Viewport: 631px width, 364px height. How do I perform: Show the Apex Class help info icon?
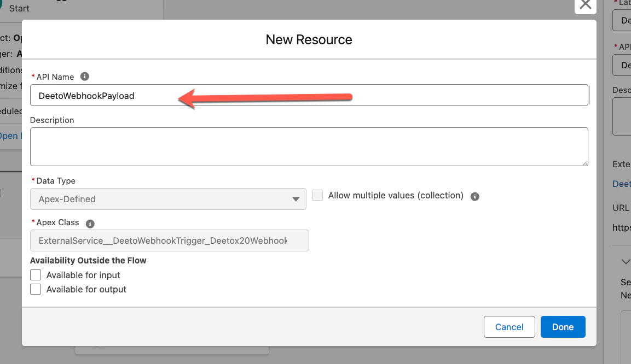pos(90,224)
